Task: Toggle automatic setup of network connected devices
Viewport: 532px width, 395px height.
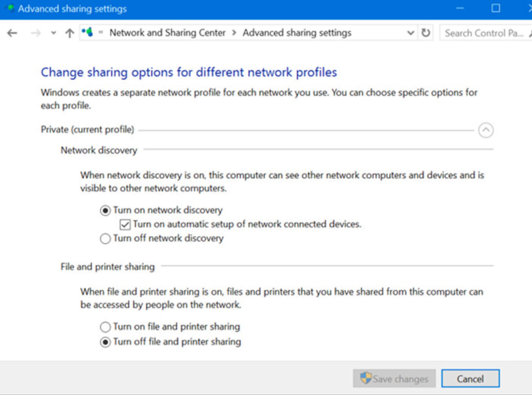Action: tap(125, 225)
